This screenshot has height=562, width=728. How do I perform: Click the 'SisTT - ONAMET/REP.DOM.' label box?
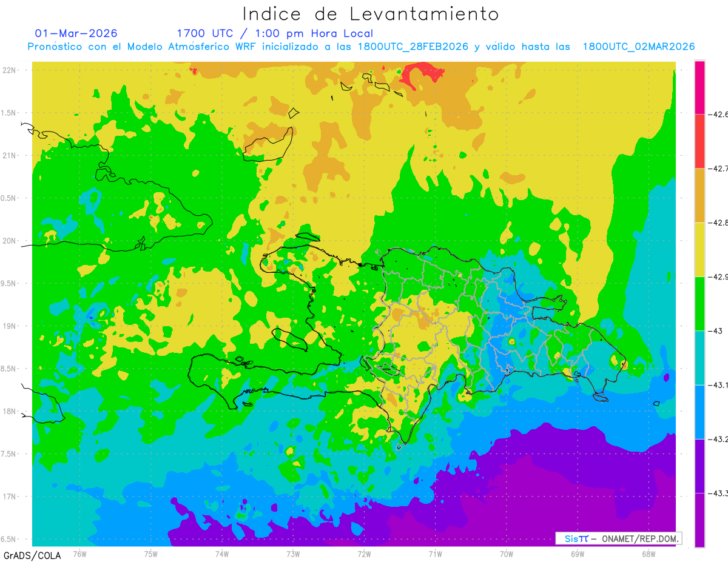click(618, 538)
